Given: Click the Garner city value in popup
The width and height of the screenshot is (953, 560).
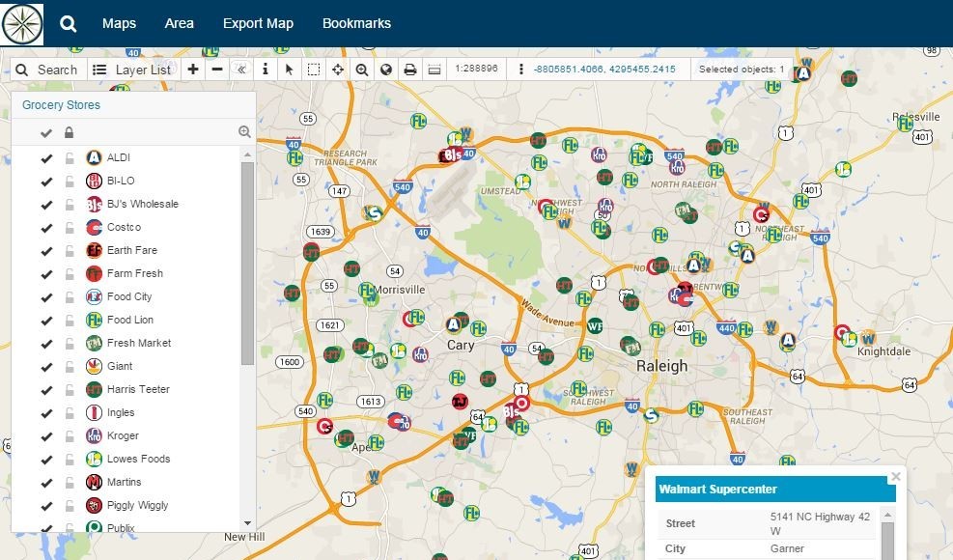Looking at the screenshot, I should pyautogui.click(x=787, y=548).
